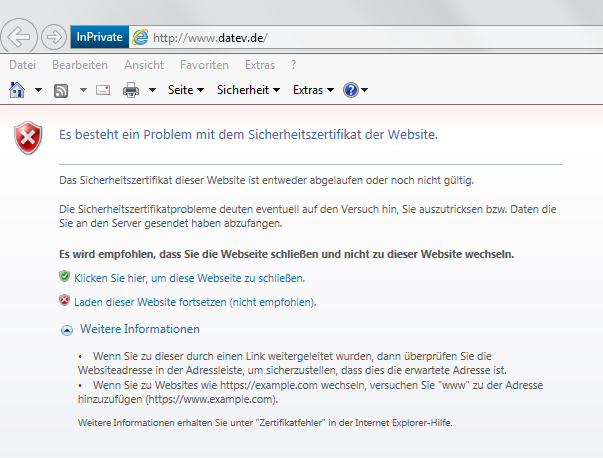
Task: Click the browser Forward arrow button
Action: 54,37
